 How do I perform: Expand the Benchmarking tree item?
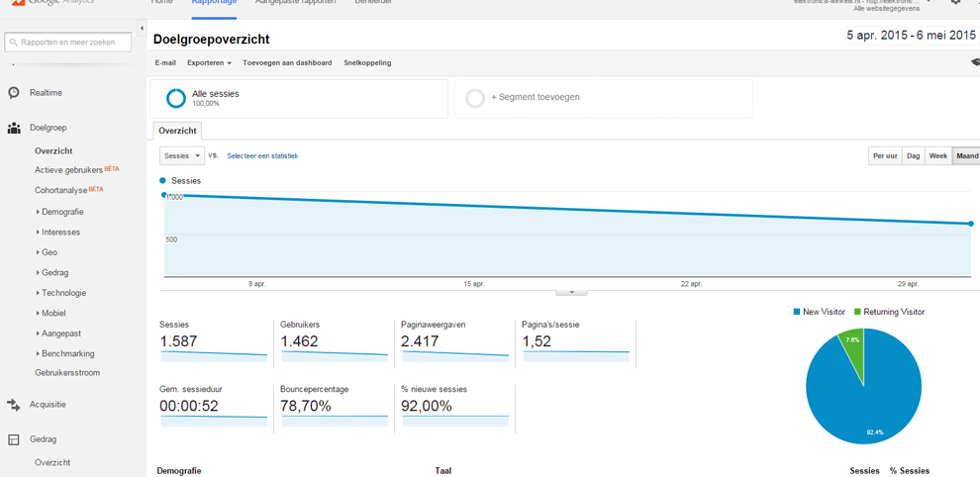click(39, 354)
